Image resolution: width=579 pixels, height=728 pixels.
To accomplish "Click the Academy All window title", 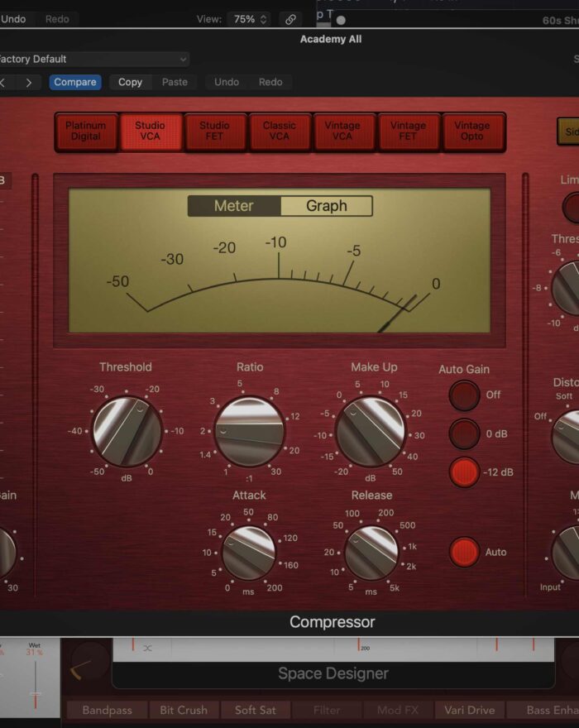I will 331,39.
